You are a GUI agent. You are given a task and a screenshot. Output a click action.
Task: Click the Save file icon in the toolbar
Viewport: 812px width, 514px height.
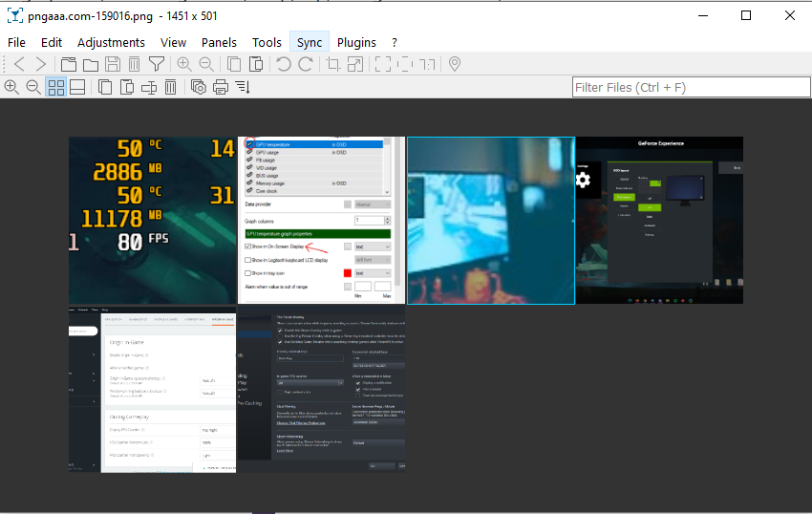[x=113, y=64]
